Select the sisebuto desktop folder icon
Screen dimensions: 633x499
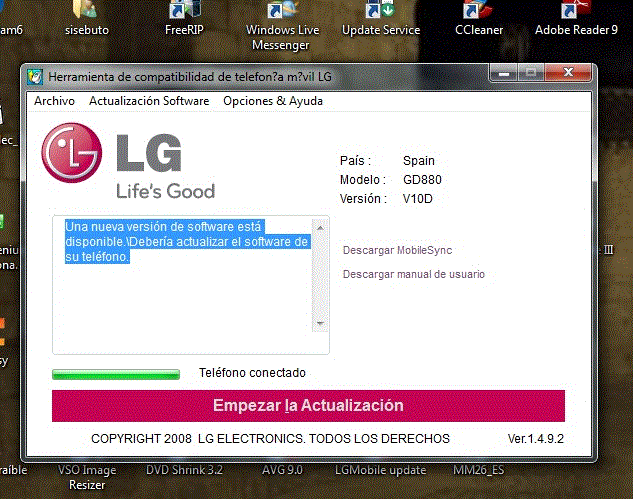(x=87, y=19)
